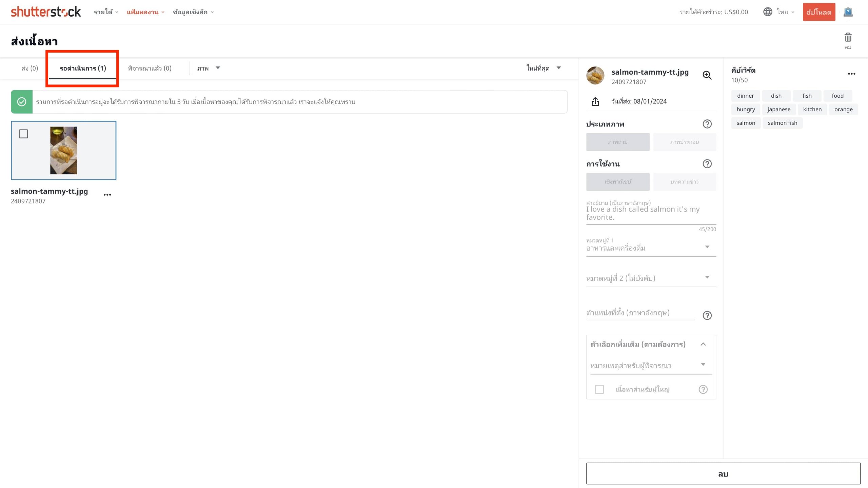Tick the checkbox on the salmon image card
Screen dimensions: 868x488
pyautogui.click(x=23, y=134)
